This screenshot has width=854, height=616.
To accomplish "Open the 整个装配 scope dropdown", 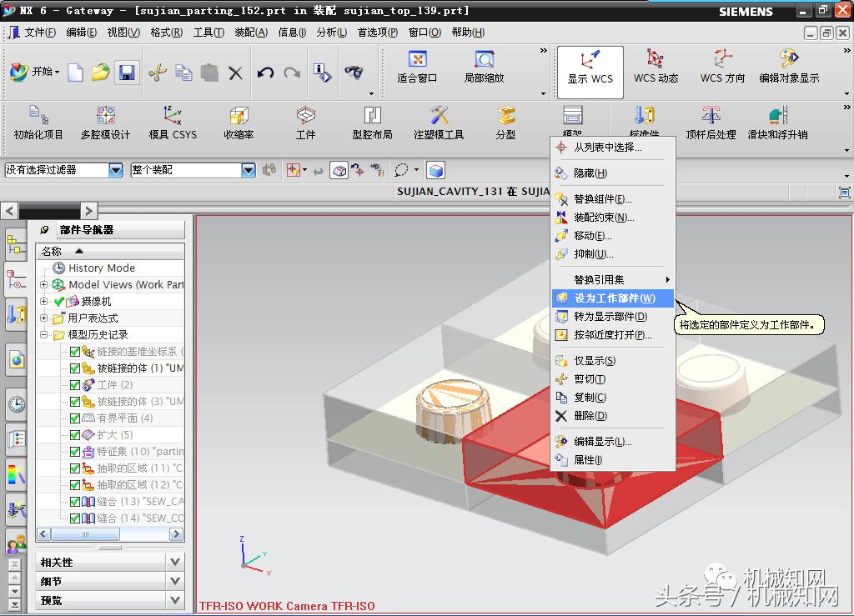I will tap(249, 170).
